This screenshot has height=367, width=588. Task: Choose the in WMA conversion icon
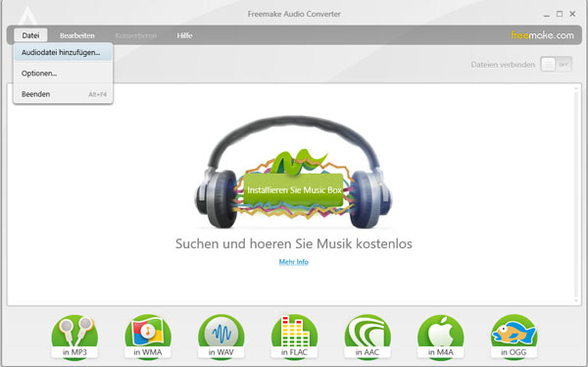(148, 337)
